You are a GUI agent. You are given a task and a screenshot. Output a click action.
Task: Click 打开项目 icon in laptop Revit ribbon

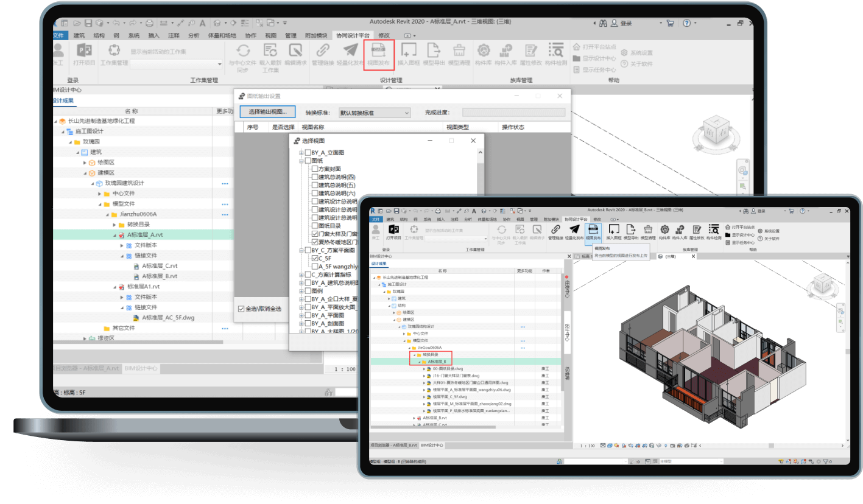(84, 51)
